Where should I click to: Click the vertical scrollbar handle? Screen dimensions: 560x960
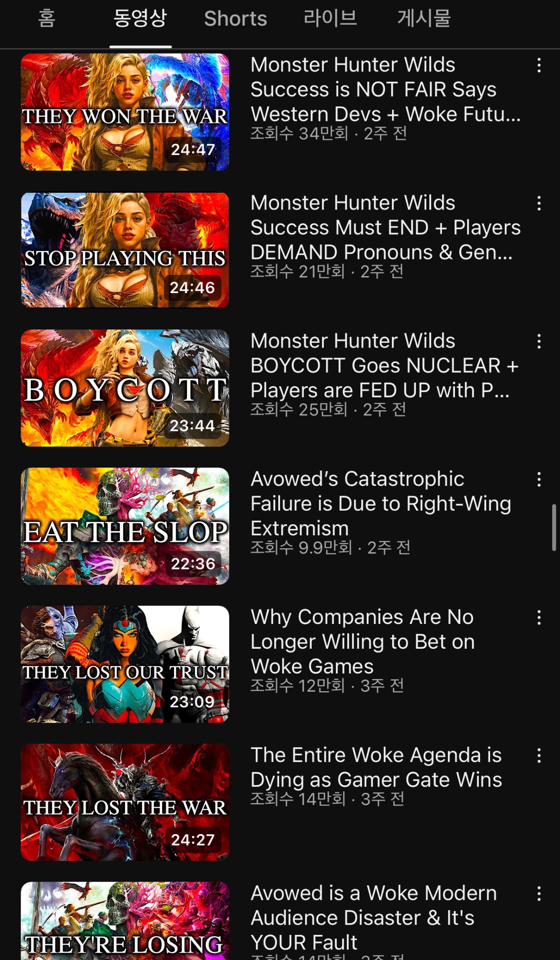pos(554,527)
